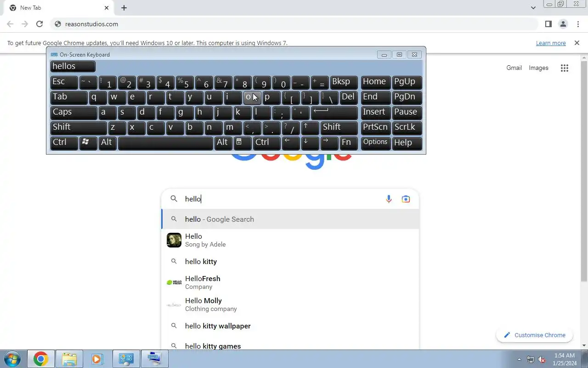Click the up arrow key on the on-screen keyboard
588x368 pixels.
[x=311, y=127]
